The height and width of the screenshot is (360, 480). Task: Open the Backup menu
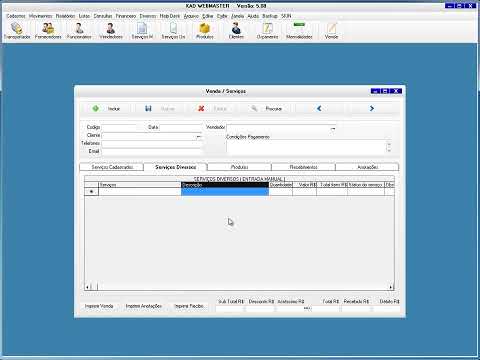tap(270, 16)
